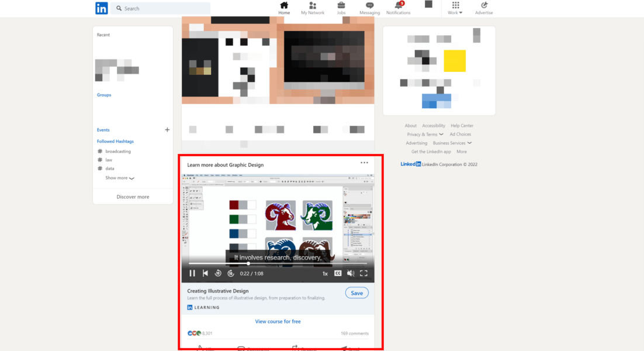
Task: Enable closed captions on the video
Action: point(337,273)
